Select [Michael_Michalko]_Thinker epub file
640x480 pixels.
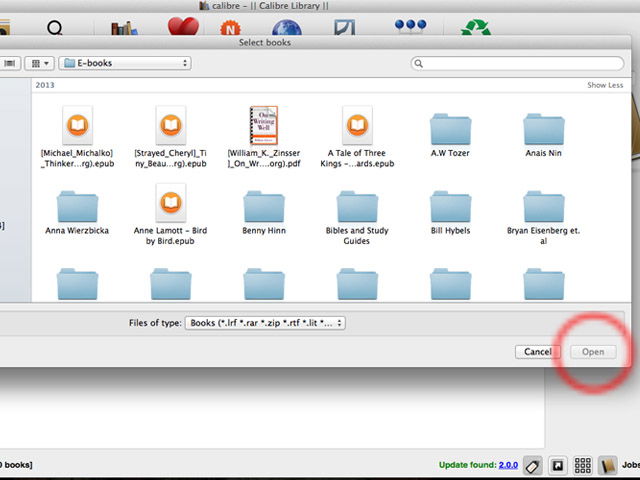click(77, 137)
